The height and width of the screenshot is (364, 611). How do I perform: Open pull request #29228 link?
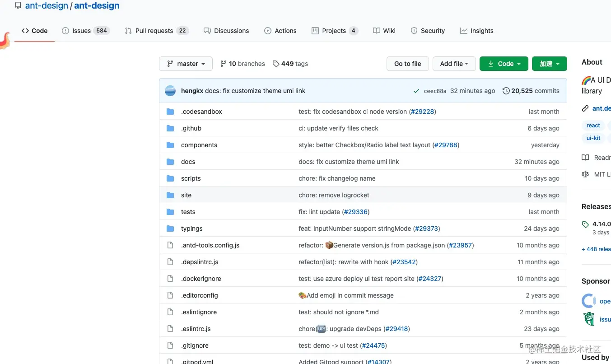click(423, 112)
